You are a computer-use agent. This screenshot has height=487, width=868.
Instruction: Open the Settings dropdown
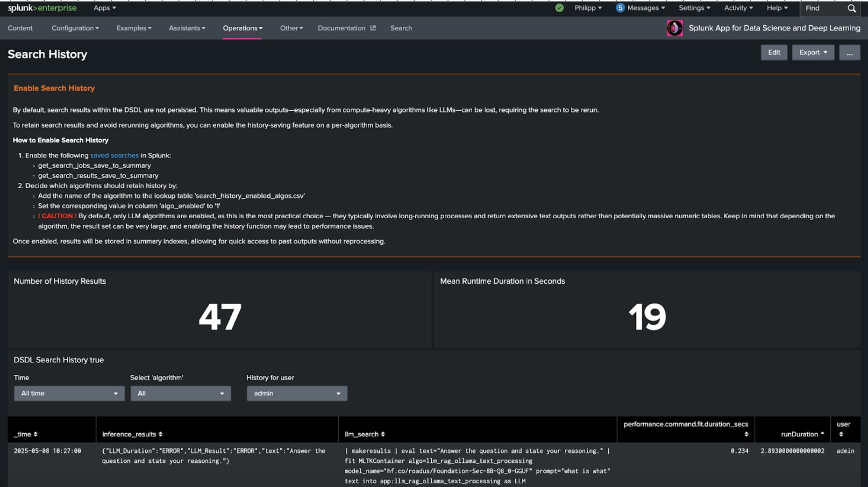click(694, 8)
